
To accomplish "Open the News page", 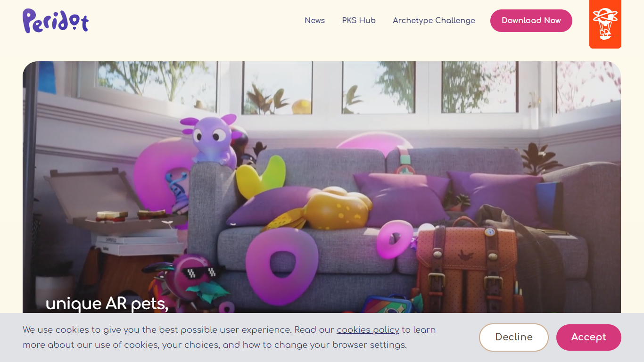I will 314,21.
